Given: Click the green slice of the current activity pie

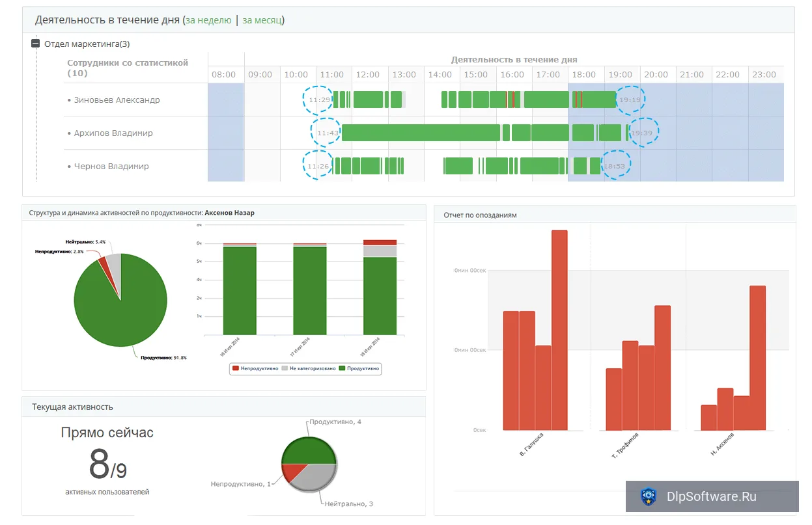Looking at the screenshot, I should 309,450.
